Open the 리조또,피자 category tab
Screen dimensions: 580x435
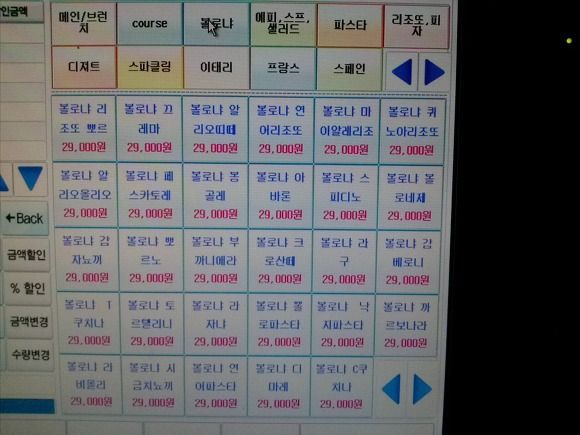(417, 26)
